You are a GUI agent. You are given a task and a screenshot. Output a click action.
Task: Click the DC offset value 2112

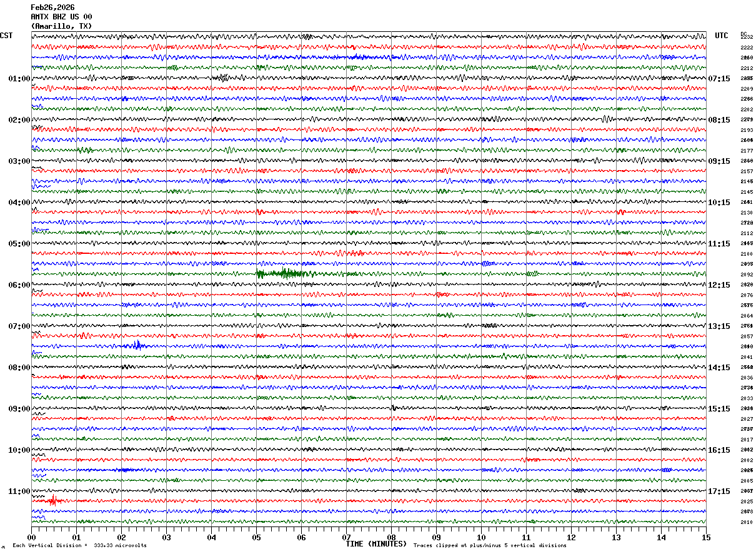click(747, 233)
